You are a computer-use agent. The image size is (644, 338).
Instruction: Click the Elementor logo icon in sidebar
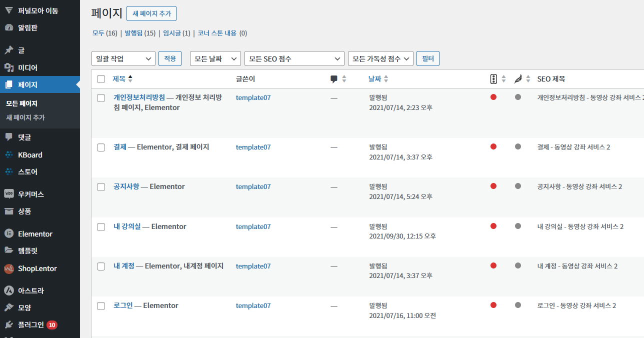8,233
